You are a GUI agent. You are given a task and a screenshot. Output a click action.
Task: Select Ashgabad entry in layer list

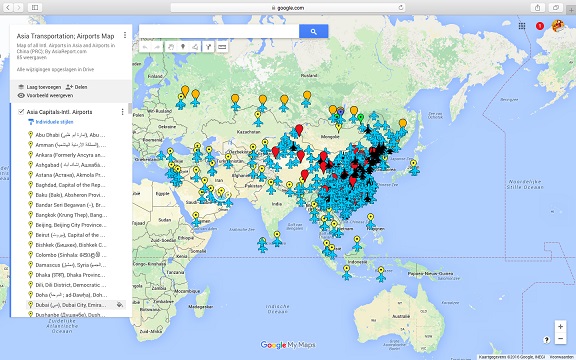70,165
